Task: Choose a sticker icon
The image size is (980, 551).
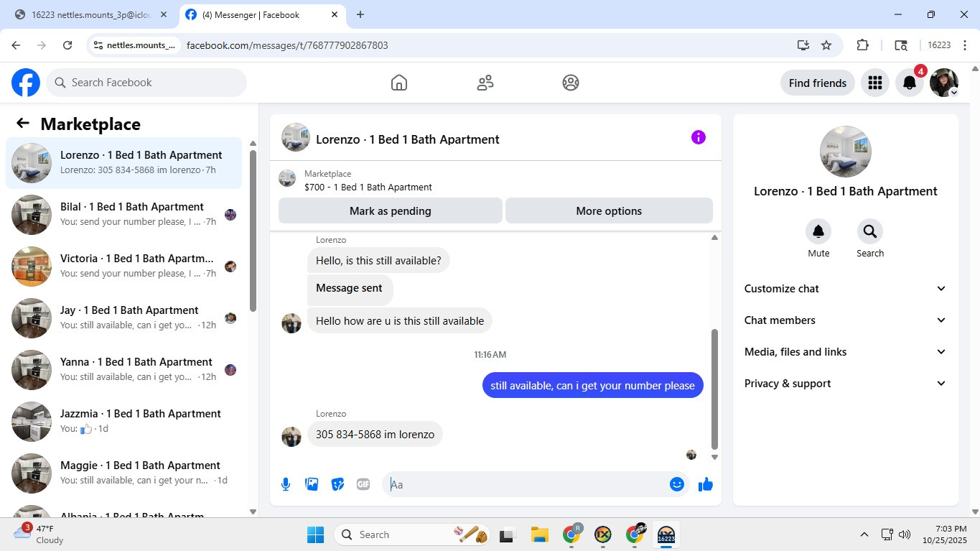Action: 337,484
